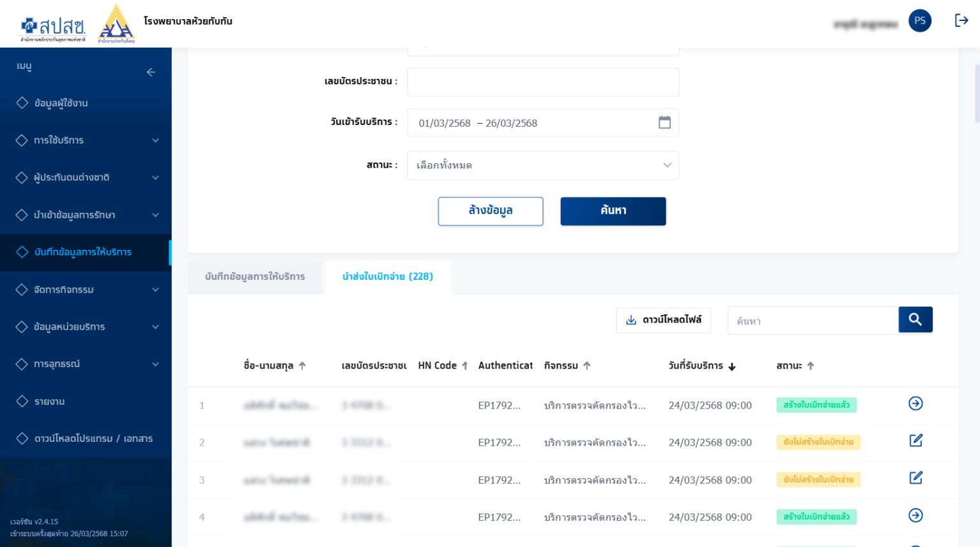Screen dimensions: 980x547
Task: Click the ค้นหา search button
Action: tap(612, 211)
